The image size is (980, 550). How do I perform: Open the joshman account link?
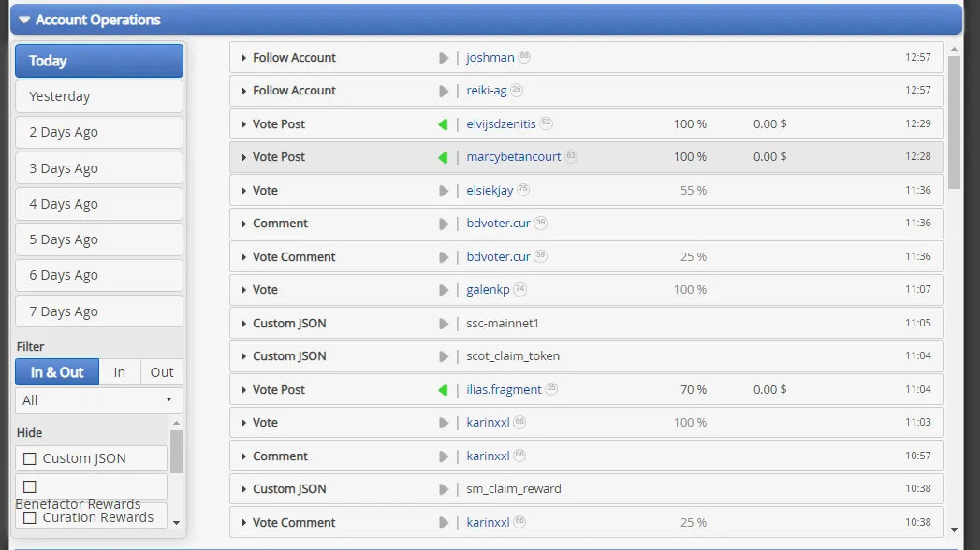coord(490,57)
